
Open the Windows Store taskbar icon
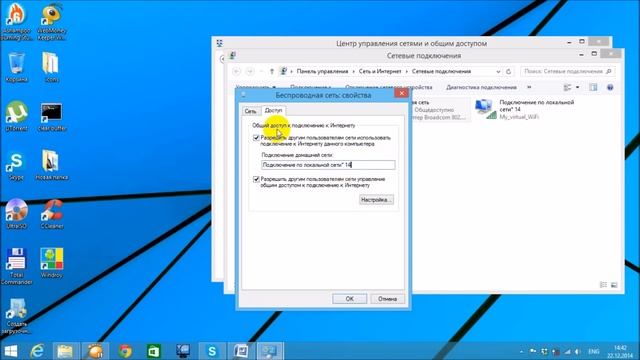click(x=153, y=351)
